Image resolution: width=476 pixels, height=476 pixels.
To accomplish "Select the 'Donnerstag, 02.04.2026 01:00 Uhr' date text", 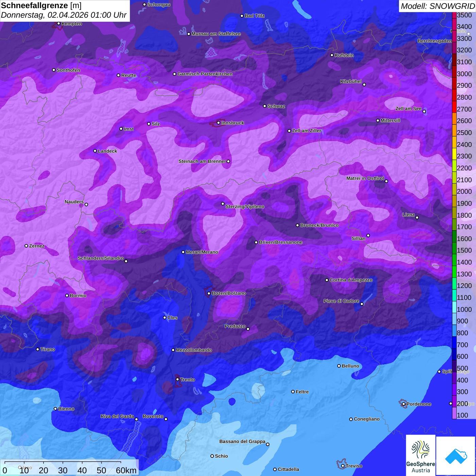I will (x=64, y=15).
